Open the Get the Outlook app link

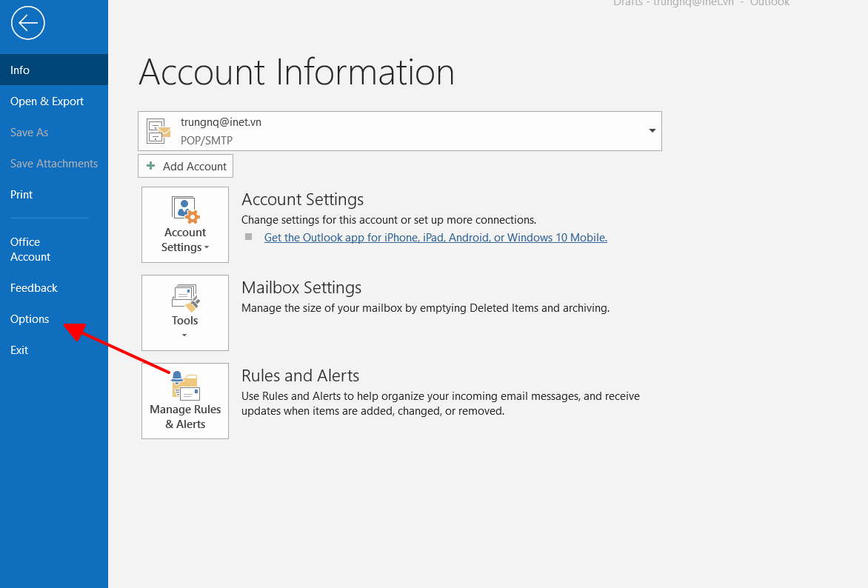tap(435, 238)
